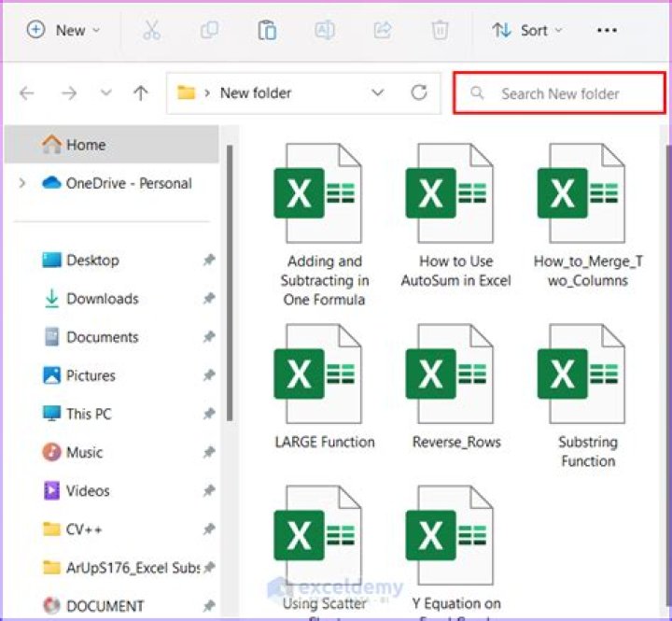The width and height of the screenshot is (672, 621).
Task: Open recent locations chevron
Action: [105, 92]
